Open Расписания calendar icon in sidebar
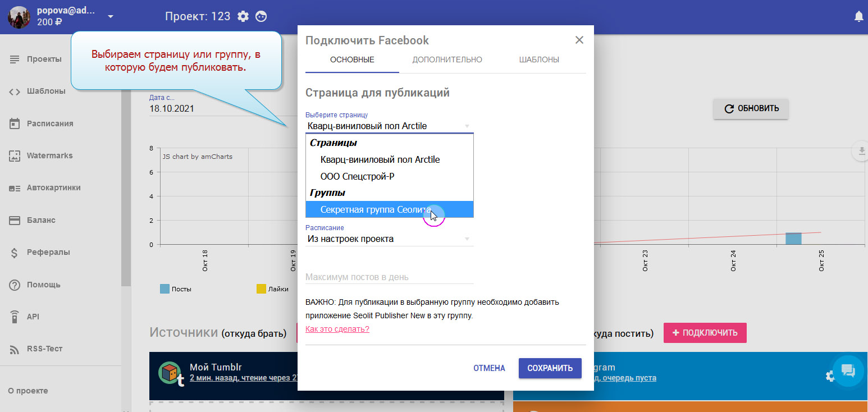Image resolution: width=868 pixels, height=412 pixels. coord(15,123)
